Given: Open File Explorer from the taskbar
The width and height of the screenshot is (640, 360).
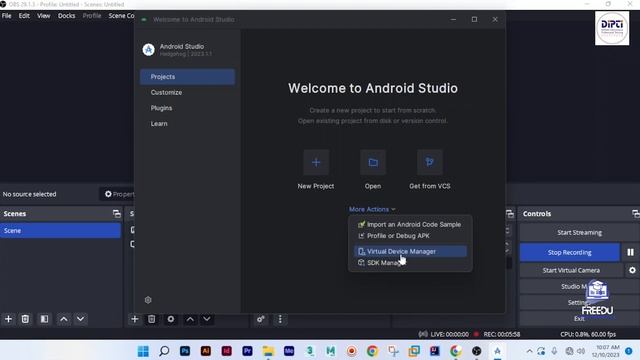Looking at the screenshot, I should coord(268,351).
